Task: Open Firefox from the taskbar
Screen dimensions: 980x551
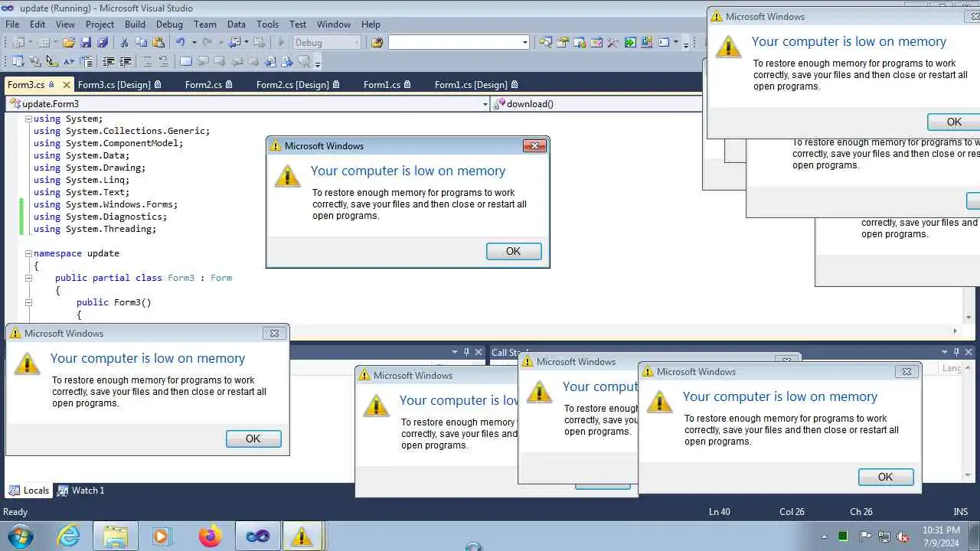Action: pyautogui.click(x=209, y=536)
